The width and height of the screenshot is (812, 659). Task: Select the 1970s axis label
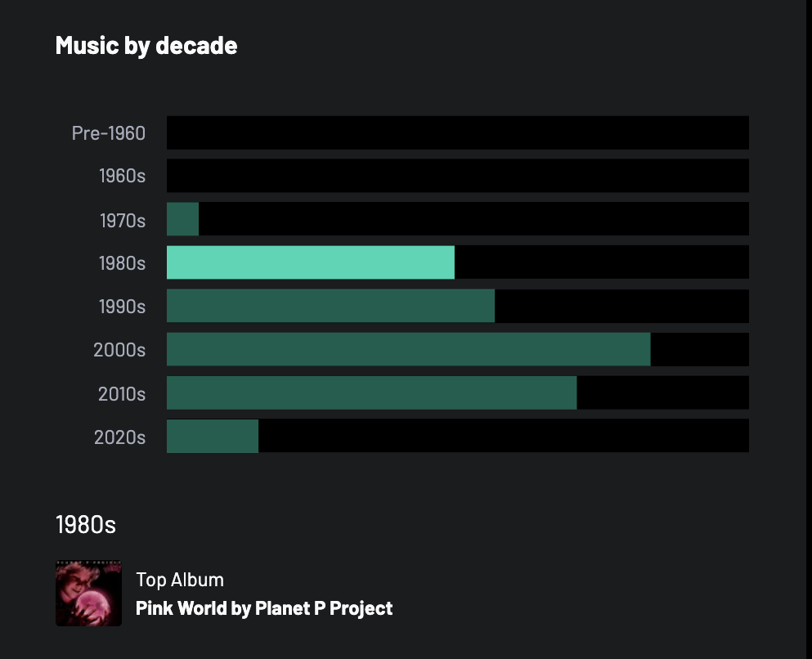[x=122, y=220]
